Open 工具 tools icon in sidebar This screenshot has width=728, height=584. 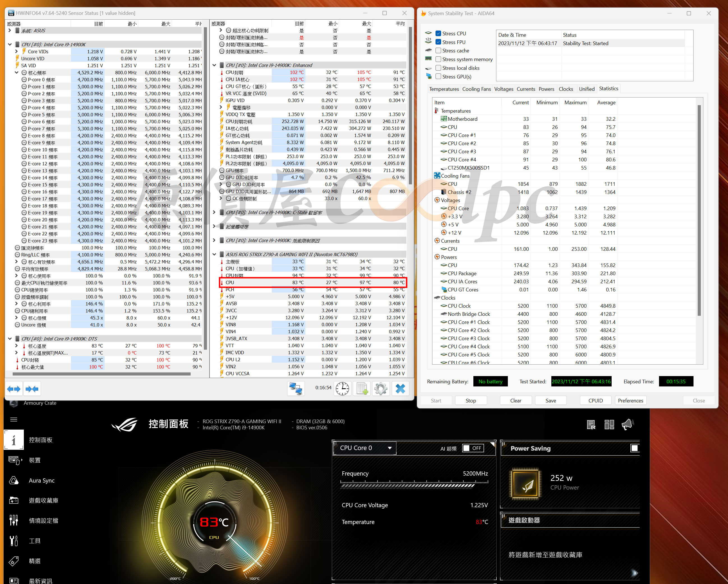click(14, 541)
